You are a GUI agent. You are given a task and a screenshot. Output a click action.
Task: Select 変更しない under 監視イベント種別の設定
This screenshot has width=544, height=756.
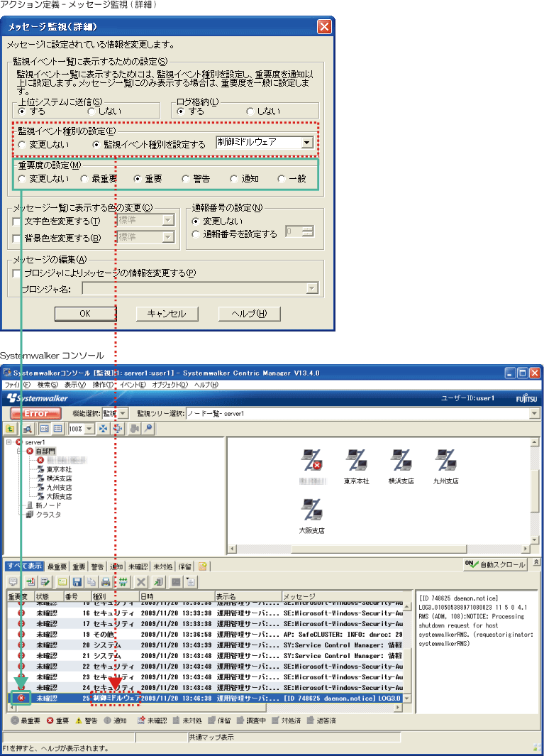(22, 145)
